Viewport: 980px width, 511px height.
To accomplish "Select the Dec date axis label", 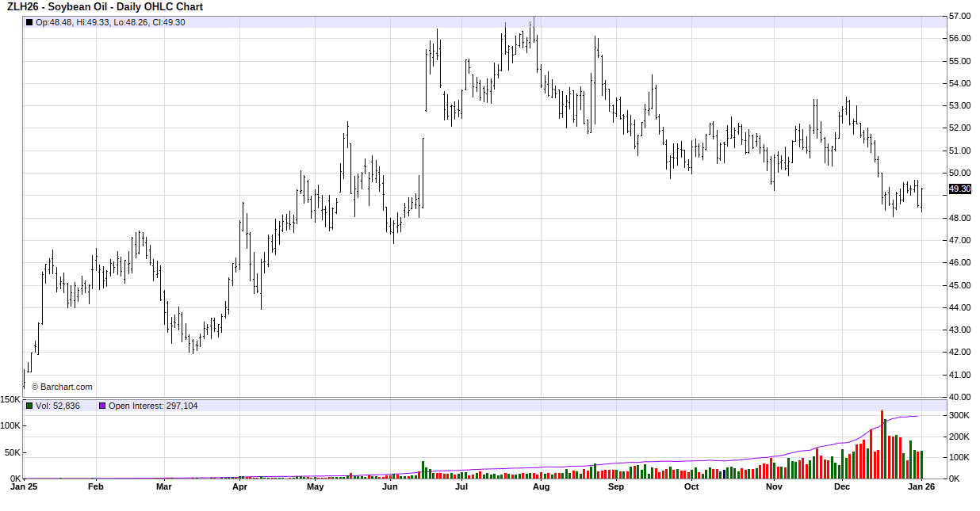I will pos(842,487).
